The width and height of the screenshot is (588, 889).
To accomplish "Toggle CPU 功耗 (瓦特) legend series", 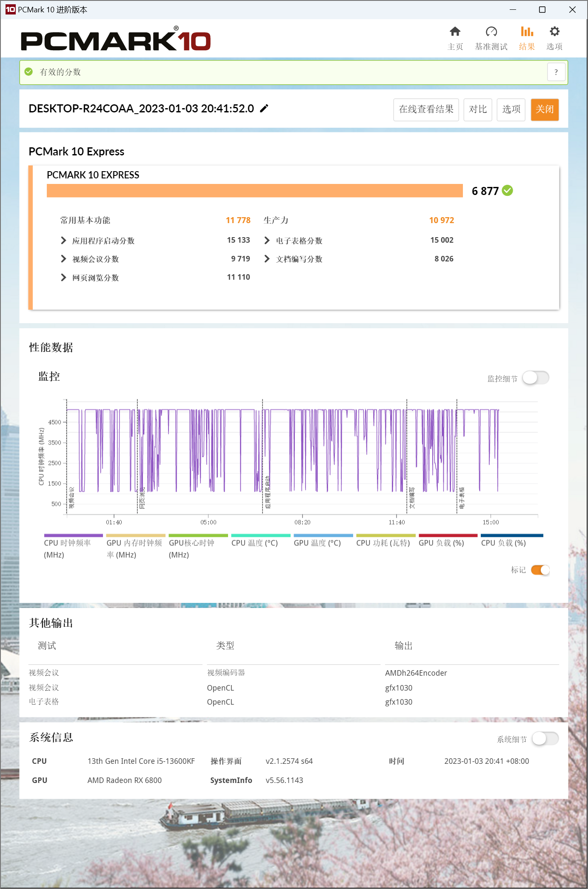I will pyautogui.click(x=386, y=541).
